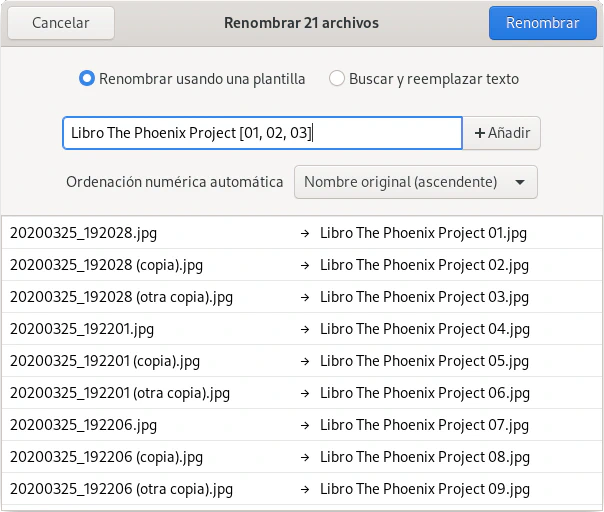The width and height of the screenshot is (604, 512).
Task: Click result 'Libro The Phoenix Project 08.jpg'
Action: point(424,457)
